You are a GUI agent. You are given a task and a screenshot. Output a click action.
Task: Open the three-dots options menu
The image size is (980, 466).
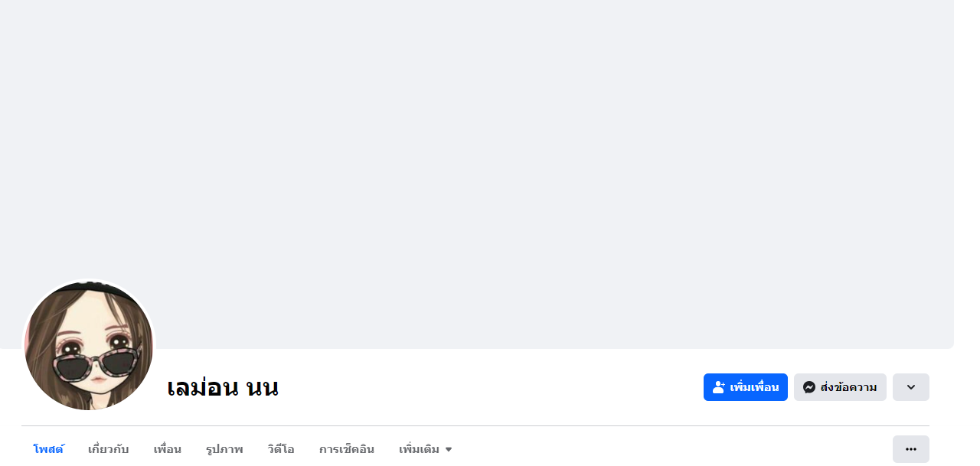point(911,449)
